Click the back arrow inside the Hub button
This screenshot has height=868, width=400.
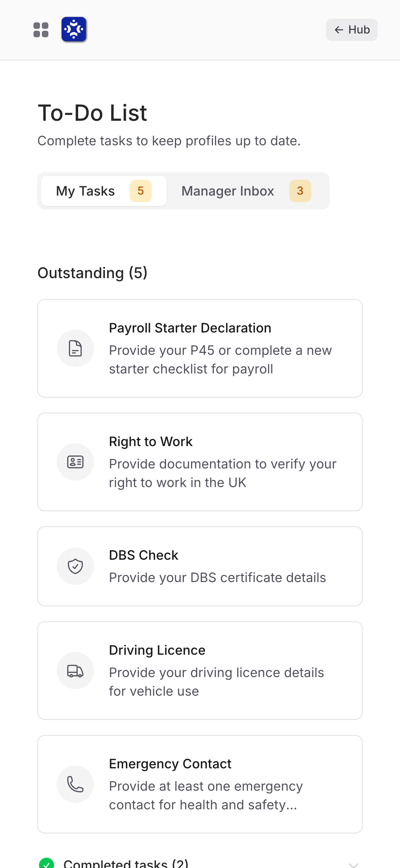click(339, 30)
